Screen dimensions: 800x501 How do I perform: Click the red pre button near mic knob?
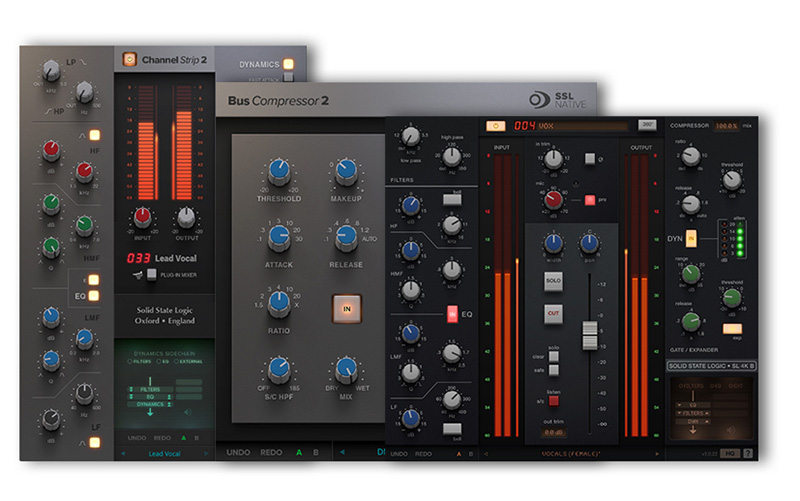pos(590,200)
